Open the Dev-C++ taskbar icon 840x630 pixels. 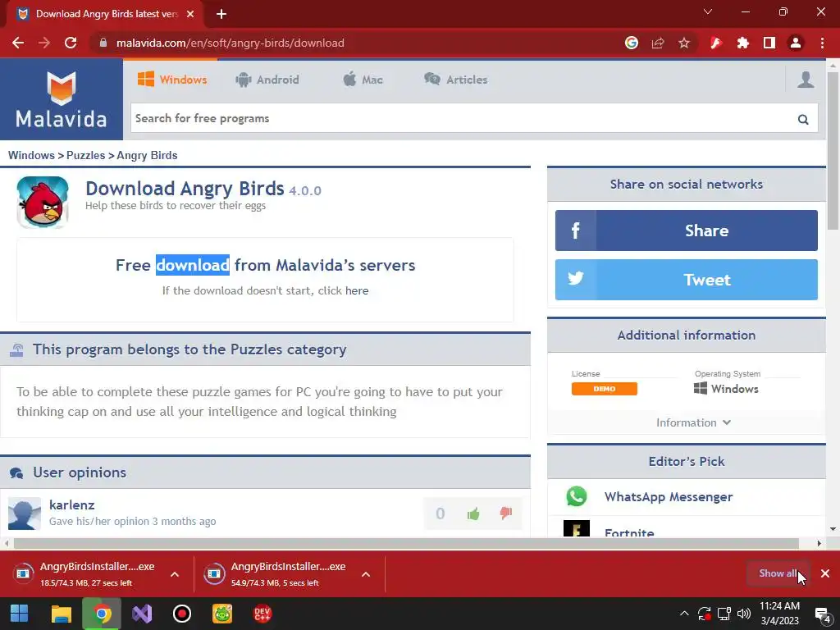point(262,614)
